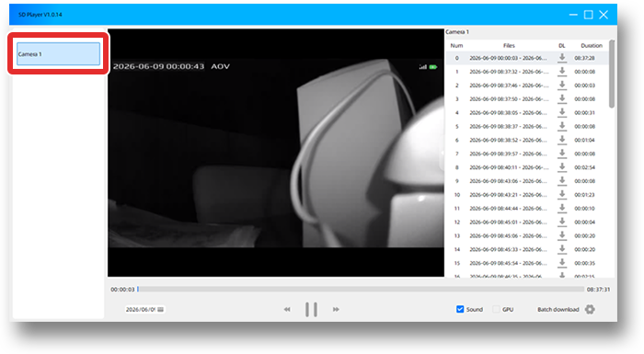Download file row 3 starting 08:37:50
644x354 pixels.
[x=562, y=98]
